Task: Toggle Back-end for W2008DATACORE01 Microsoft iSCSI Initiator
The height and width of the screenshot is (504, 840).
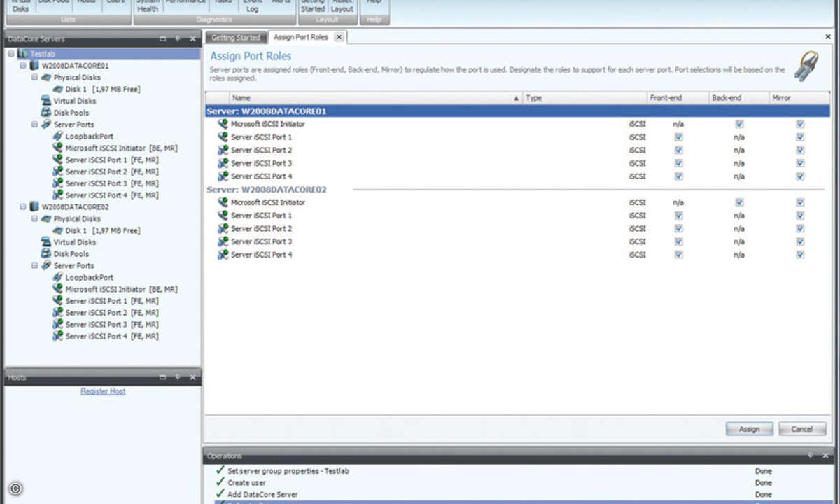Action: click(x=739, y=124)
